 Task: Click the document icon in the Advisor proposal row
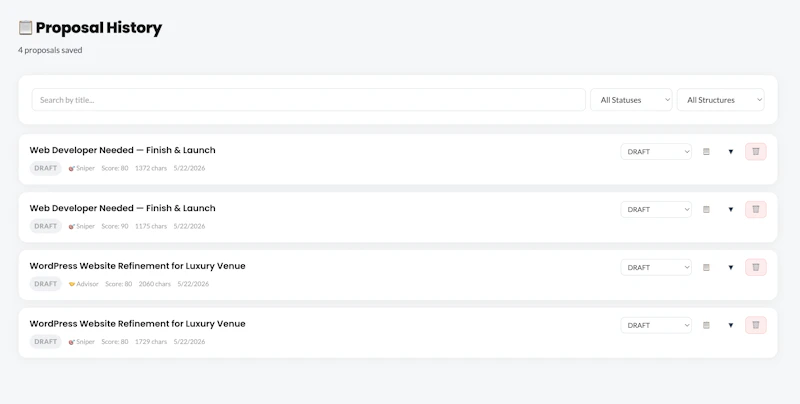click(x=706, y=267)
